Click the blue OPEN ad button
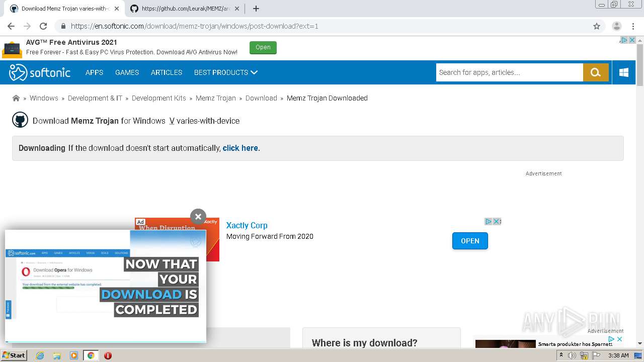644x362 pixels. pyautogui.click(x=470, y=241)
